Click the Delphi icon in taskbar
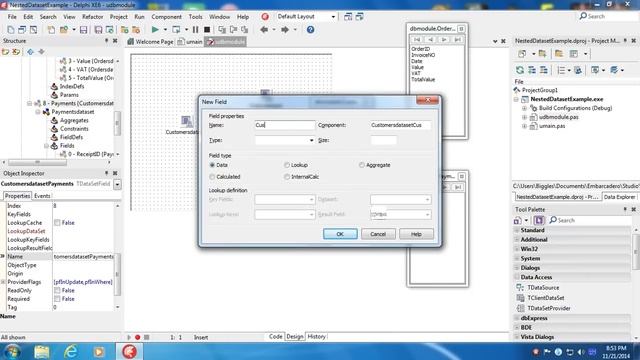Image resolution: width=640 pixels, height=360 pixels. [x=129, y=351]
